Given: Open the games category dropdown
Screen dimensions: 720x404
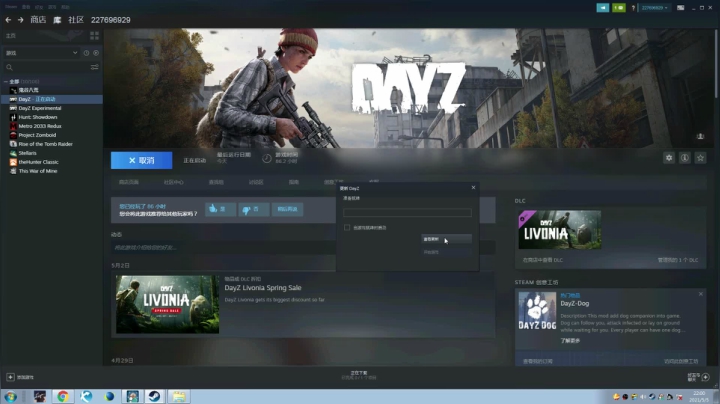Looking at the screenshot, I should pyautogui.click(x=41, y=53).
